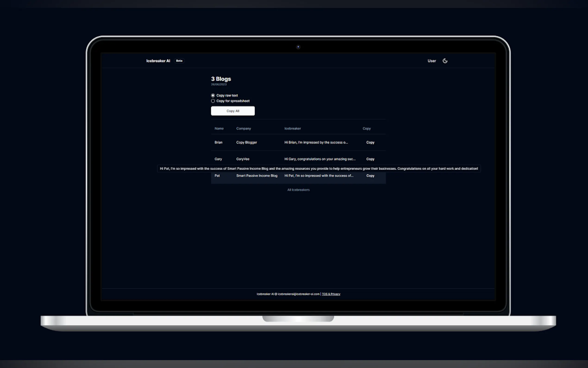Click Pat's truncated icebreaker text

[x=319, y=176]
